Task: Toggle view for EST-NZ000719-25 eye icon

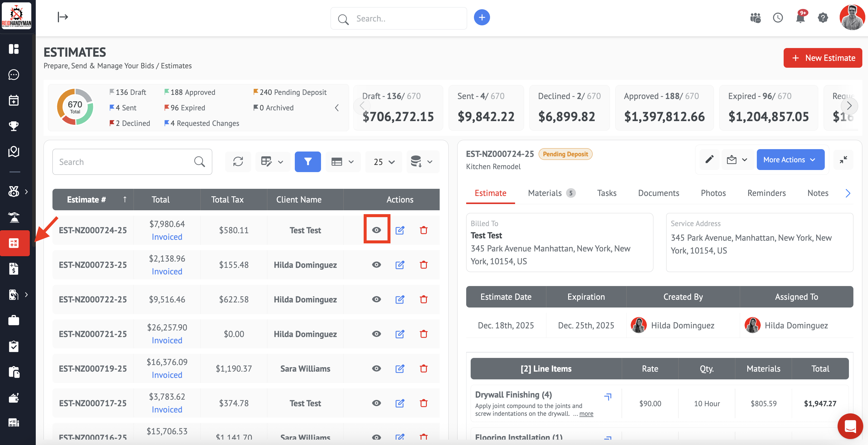Action: click(x=376, y=368)
